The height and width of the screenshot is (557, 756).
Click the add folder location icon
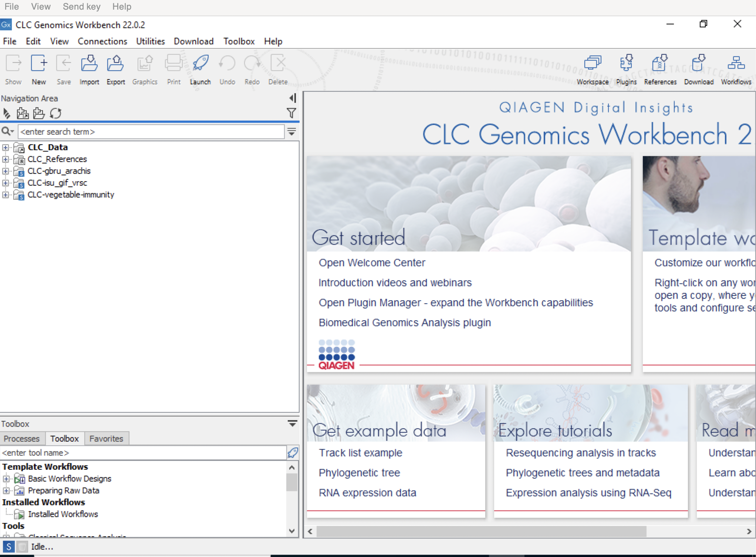(x=23, y=113)
